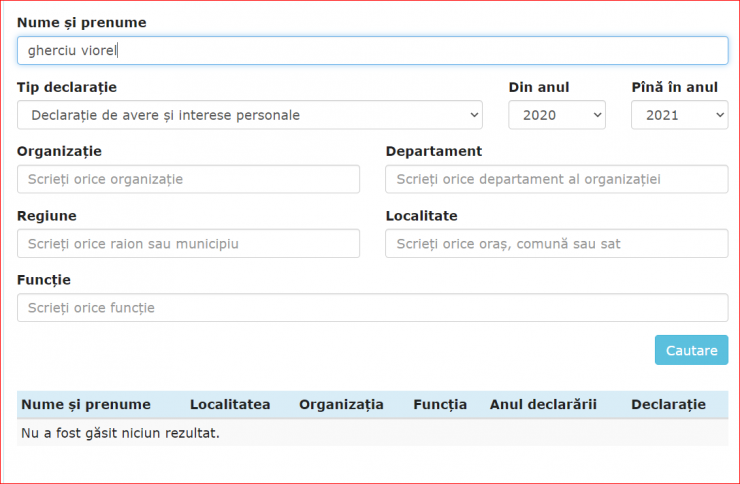Open the Pînă în anul dropdown
This screenshot has width=740, height=484.
coord(680,115)
